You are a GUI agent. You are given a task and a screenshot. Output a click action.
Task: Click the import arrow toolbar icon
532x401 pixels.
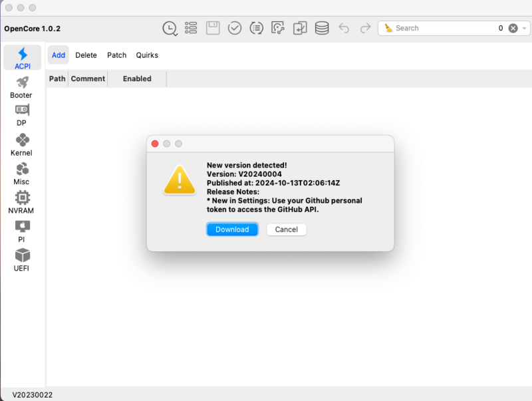click(300, 28)
